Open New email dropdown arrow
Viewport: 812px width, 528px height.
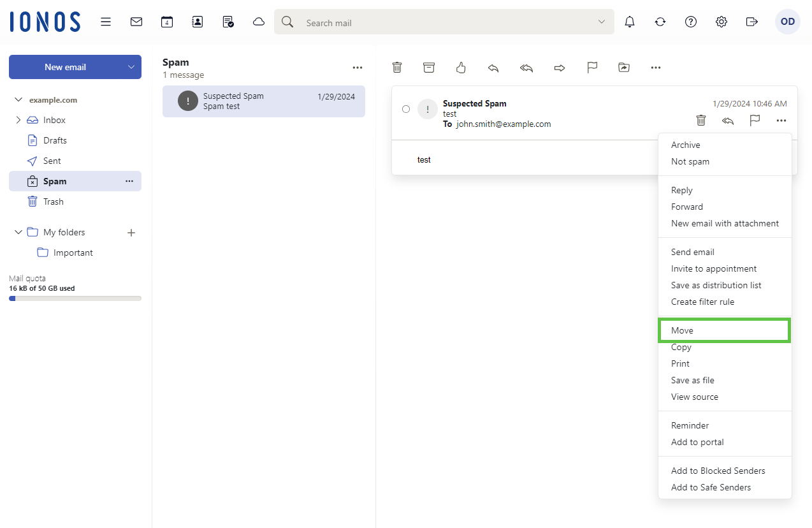click(131, 67)
